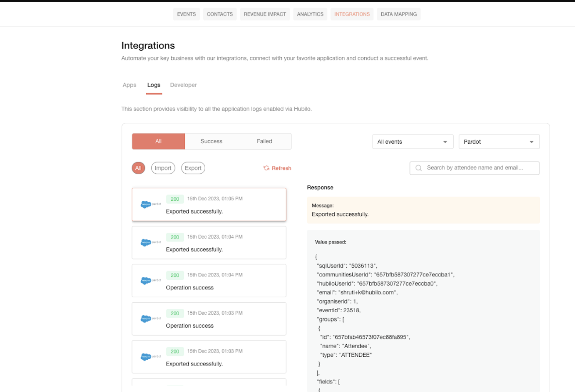
Task: Click the Integrations page heading
Action: coord(148,46)
